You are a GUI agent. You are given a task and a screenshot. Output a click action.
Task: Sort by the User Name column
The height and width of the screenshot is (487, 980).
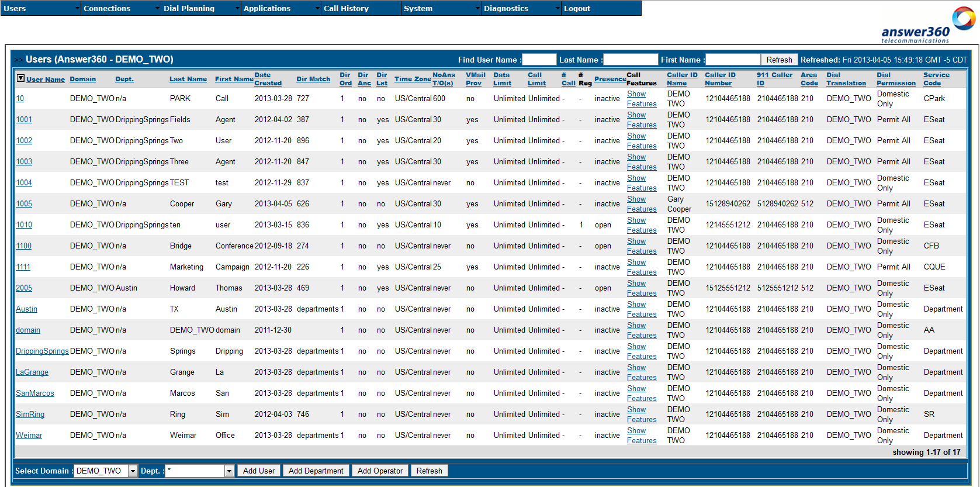46,80
